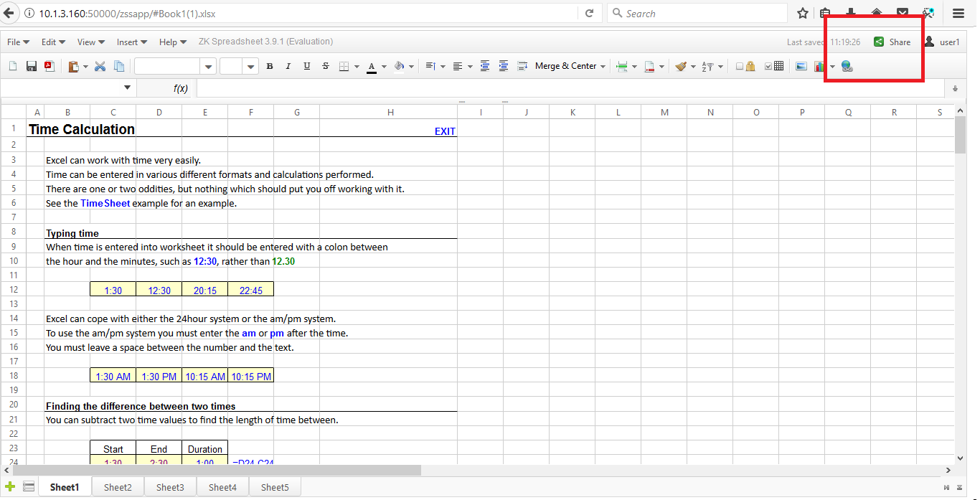The height and width of the screenshot is (500, 980).
Task: Toggle italic formatting
Action: [288, 66]
